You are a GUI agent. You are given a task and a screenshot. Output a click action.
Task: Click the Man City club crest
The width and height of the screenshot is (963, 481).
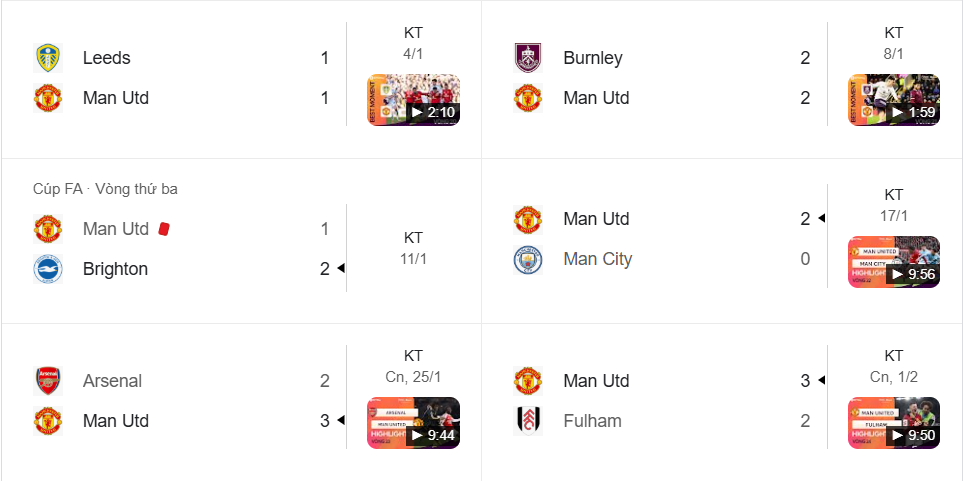coord(527,259)
